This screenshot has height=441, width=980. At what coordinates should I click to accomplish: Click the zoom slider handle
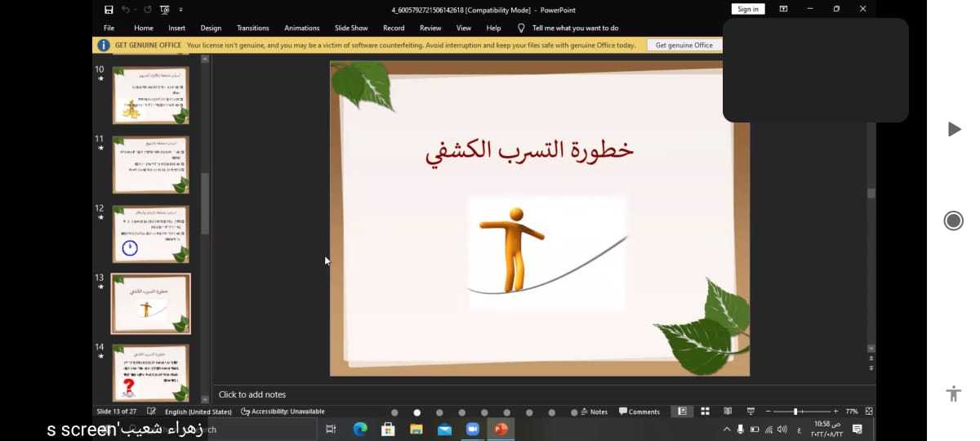[795, 412]
